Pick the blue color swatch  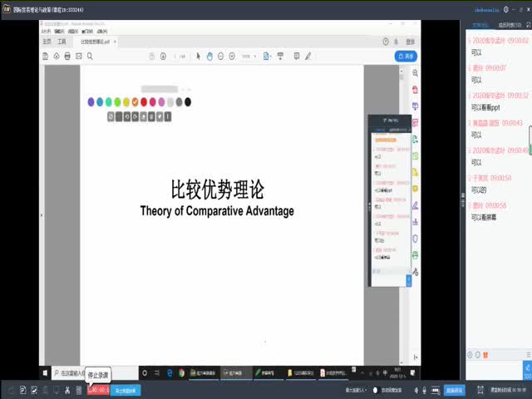click(x=100, y=101)
